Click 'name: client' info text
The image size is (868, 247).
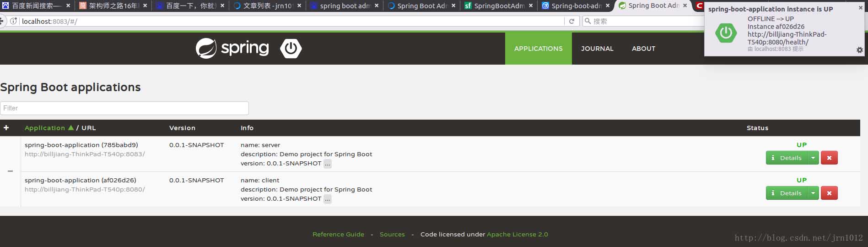[260, 180]
